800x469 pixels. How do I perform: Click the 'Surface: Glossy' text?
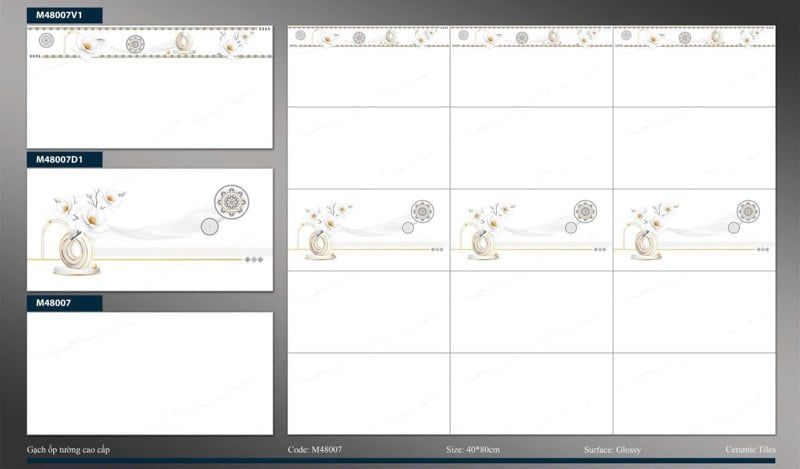tap(612, 450)
